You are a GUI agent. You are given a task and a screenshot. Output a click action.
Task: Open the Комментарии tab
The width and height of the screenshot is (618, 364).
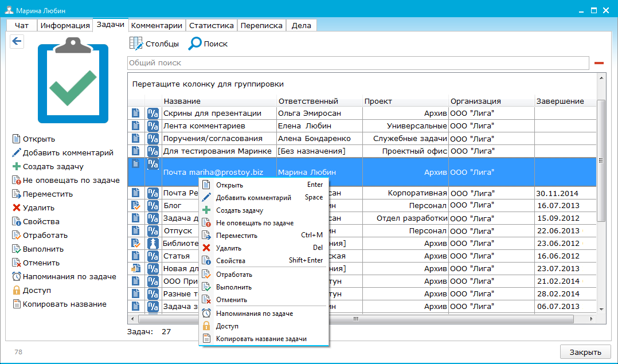(x=157, y=26)
